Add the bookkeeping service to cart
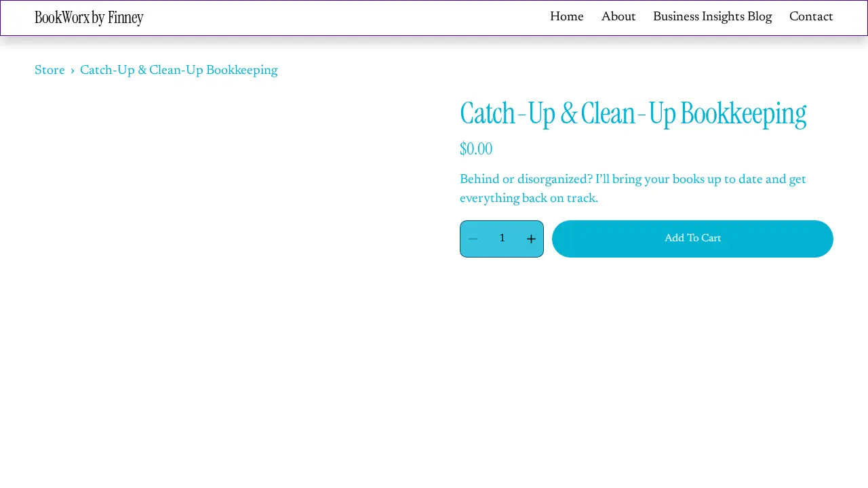This screenshot has height=488, width=868. coord(692,239)
